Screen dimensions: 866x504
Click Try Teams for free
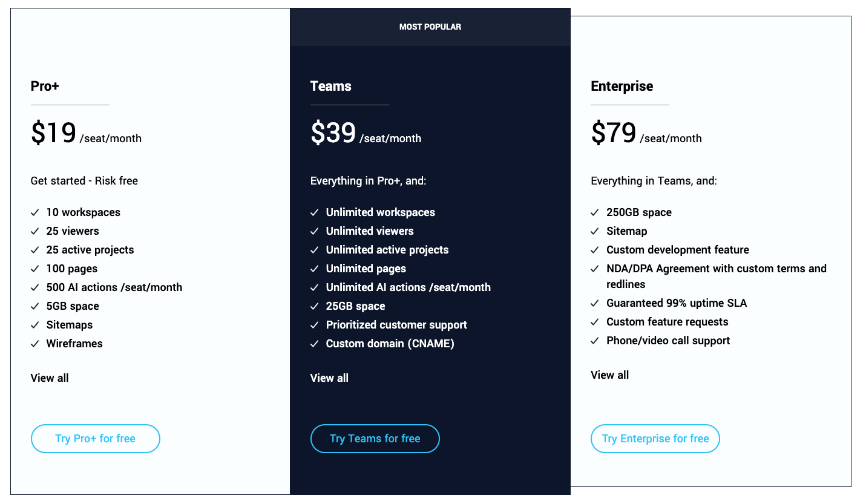coord(375,439)
